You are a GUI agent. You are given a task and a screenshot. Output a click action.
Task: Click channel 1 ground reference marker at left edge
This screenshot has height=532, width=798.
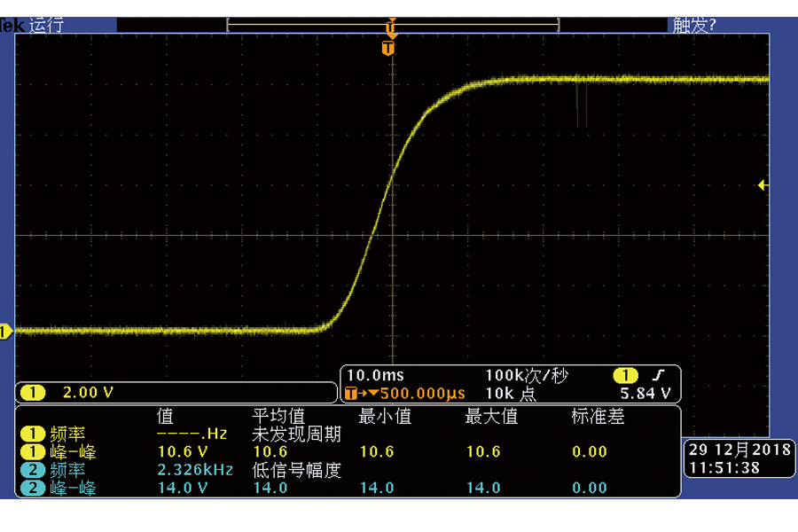click(x=4, y=332)
